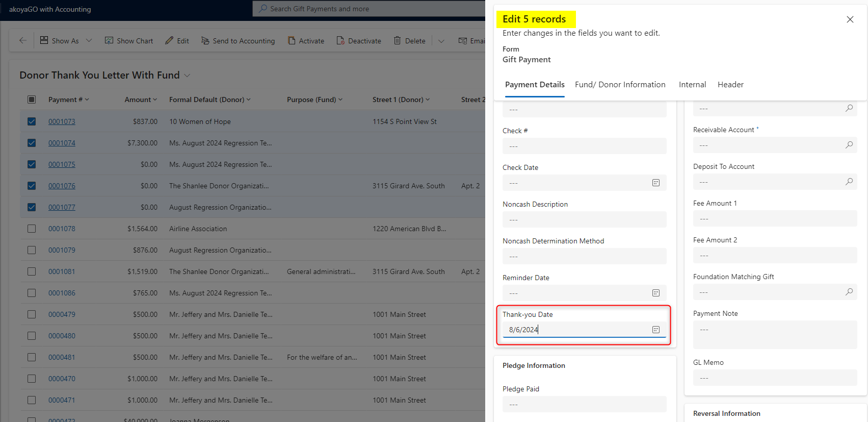Viewport: 868px width, 422px height.
Task: Click the 'General administrati...' purpose cell
Action: (321, 271)
